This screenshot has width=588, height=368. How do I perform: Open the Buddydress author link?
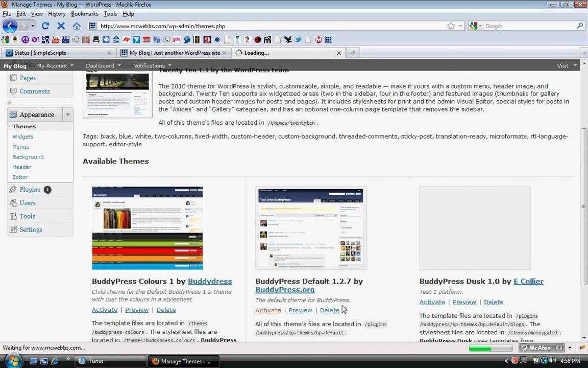210,281
